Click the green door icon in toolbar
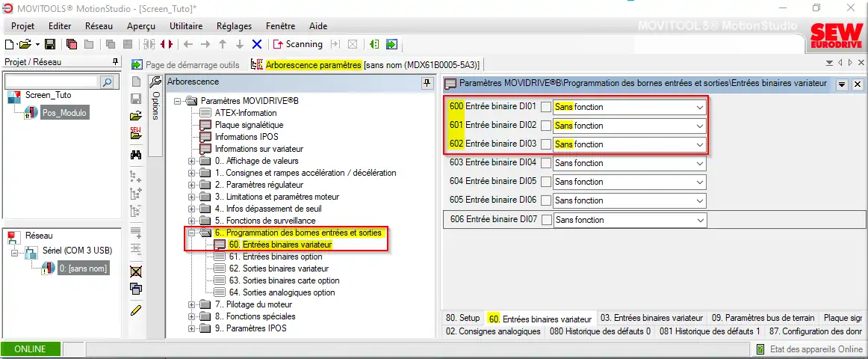Image resolution: width=868 pixels, height=359 pixels. (374, 44)
